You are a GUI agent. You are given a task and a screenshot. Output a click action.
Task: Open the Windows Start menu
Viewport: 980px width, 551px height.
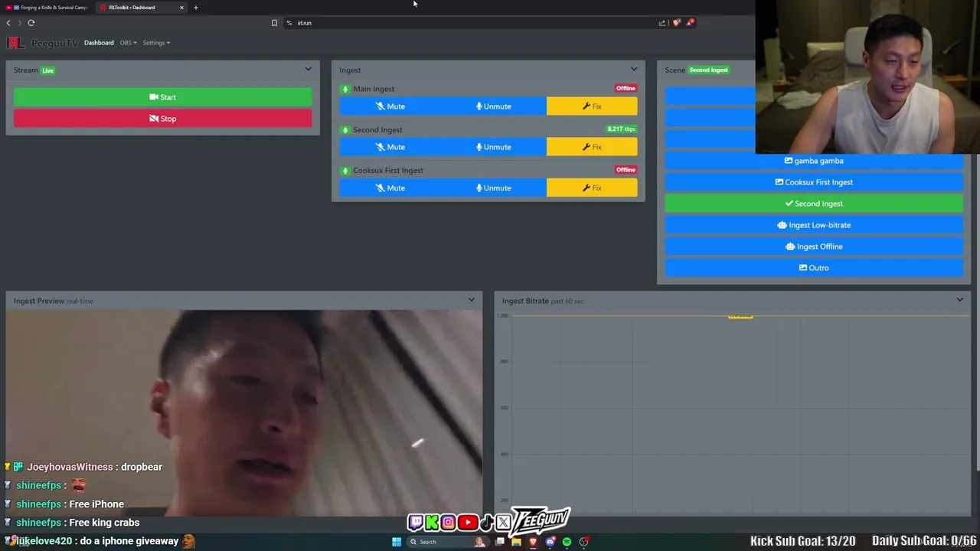397,542
